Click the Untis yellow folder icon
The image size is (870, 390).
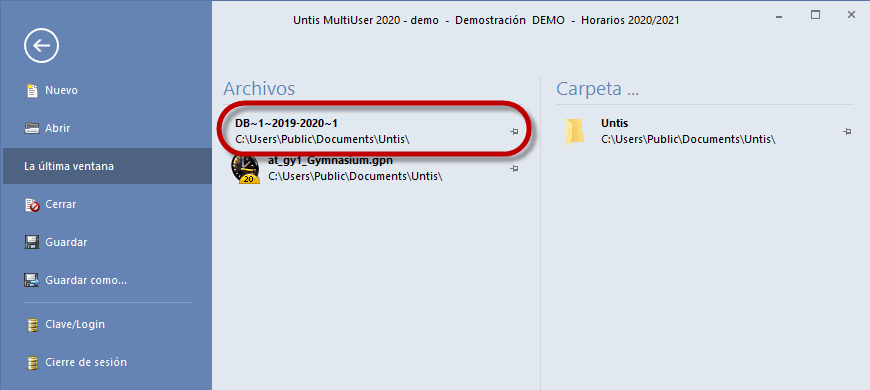(575, 132)
